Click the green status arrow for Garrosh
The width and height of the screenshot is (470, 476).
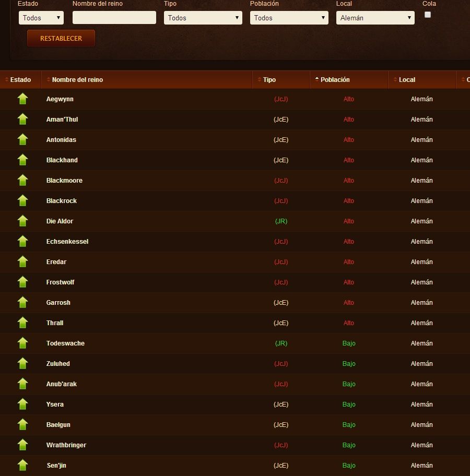23,302
